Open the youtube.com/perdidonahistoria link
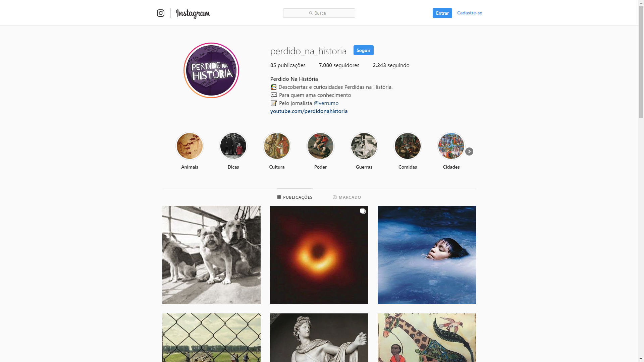Image resolution: width=644 pixels, height=362 pixels. click(309, 111)
